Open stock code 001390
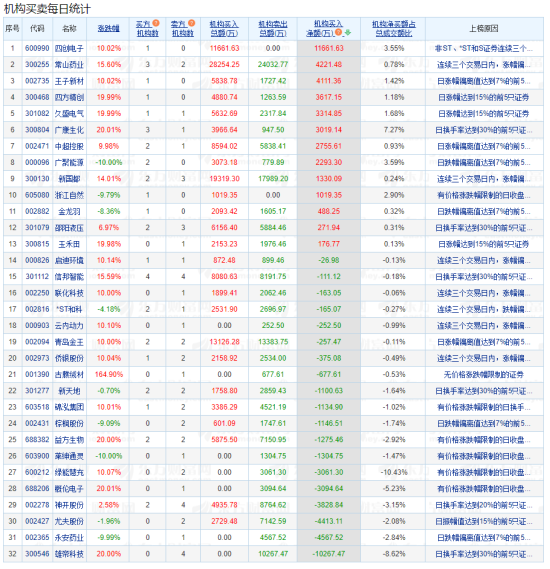Screen dimensions: 550x569 tap(37, 374)
